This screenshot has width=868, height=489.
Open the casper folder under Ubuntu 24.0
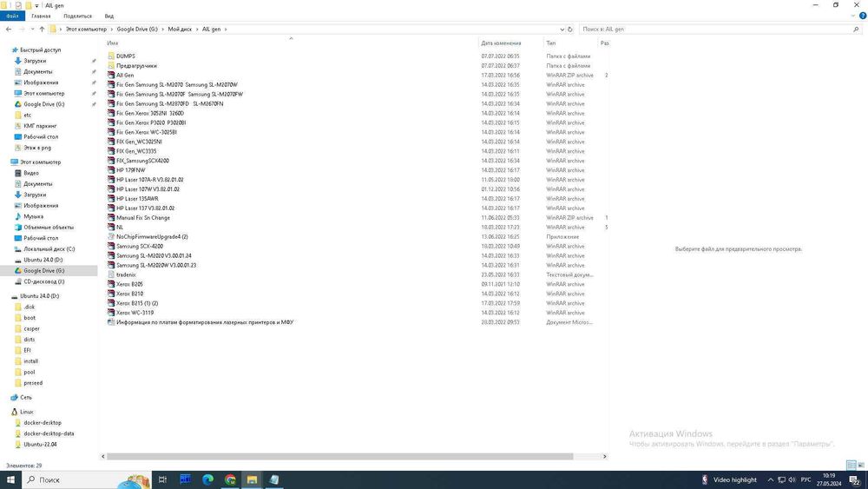click(x=31, y=329)
